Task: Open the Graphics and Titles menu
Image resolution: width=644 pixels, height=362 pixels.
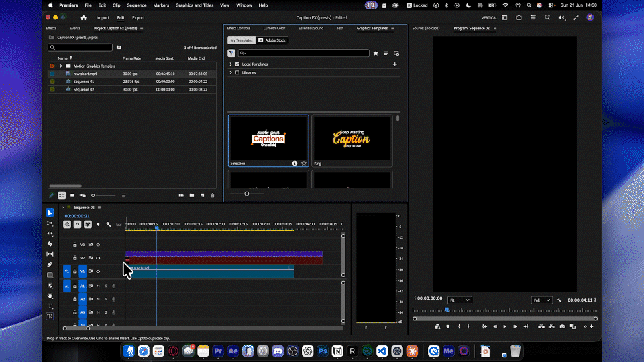Action: 195,5
